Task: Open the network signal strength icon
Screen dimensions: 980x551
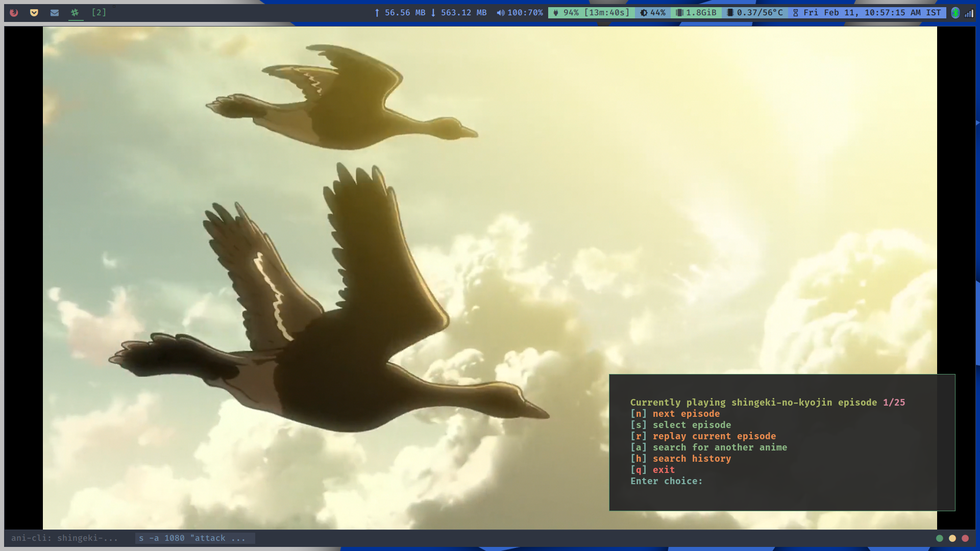Action: point(969,13)
